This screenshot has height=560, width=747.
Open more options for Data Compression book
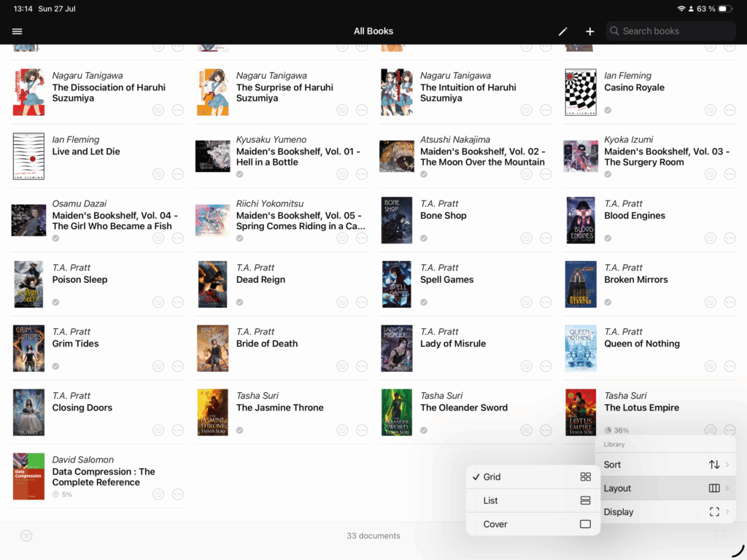178,494
